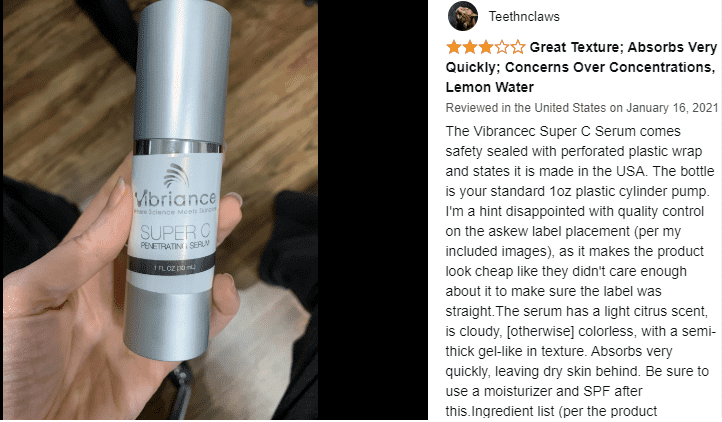
Task: Click the Teethnclaws reviewer avatar
Action: pyautogui.click(x=463, y=16)
